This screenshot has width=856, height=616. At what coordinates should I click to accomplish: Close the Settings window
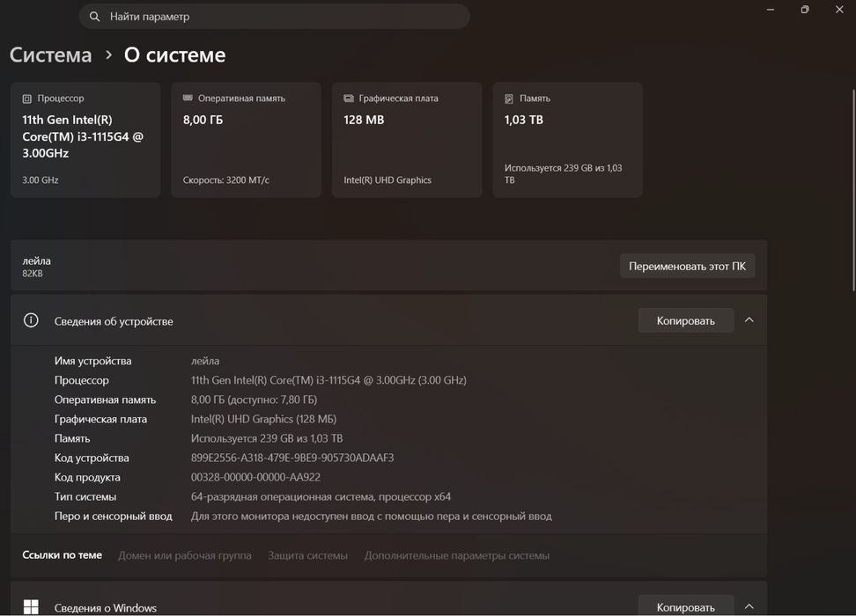(839, 10)
